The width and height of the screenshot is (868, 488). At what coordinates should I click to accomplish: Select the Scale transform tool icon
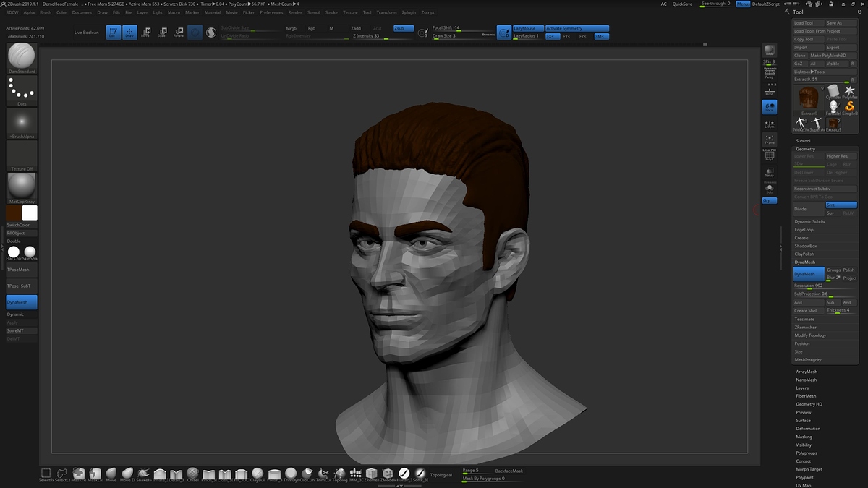pyautogui.click(x=162, y=33)
